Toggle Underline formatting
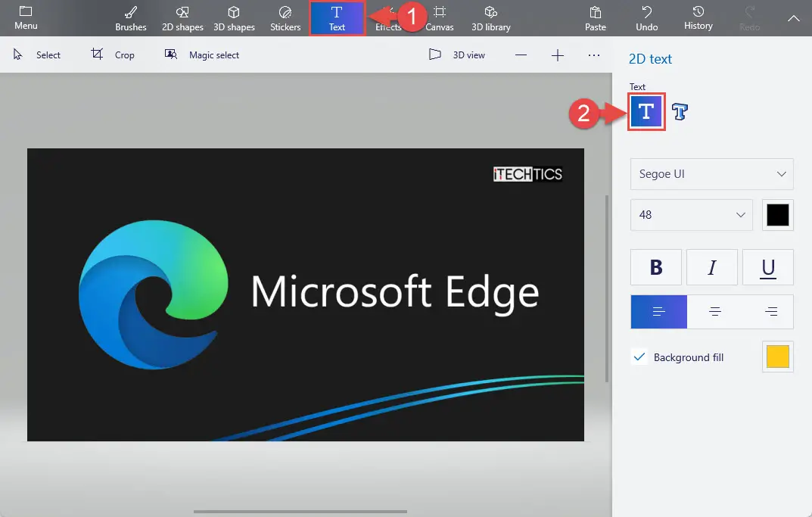 pyautogui.click(x=767, y=267)
